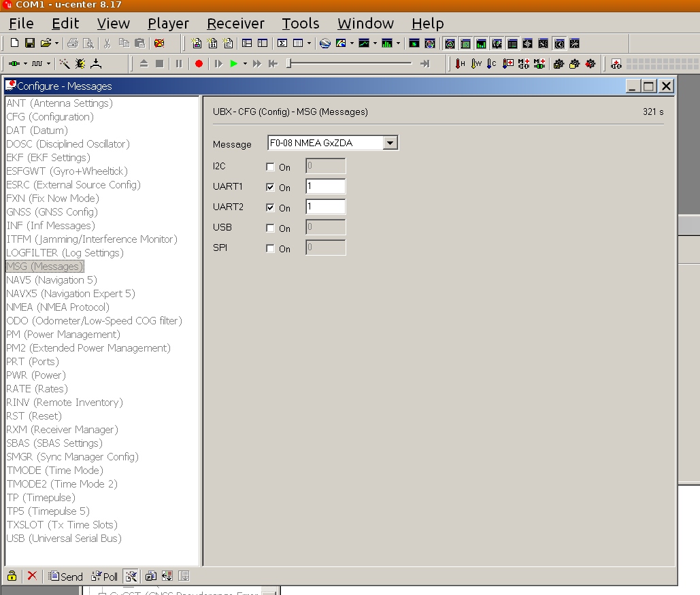
Task: Click the New document icon
Action: pos(14,44)
